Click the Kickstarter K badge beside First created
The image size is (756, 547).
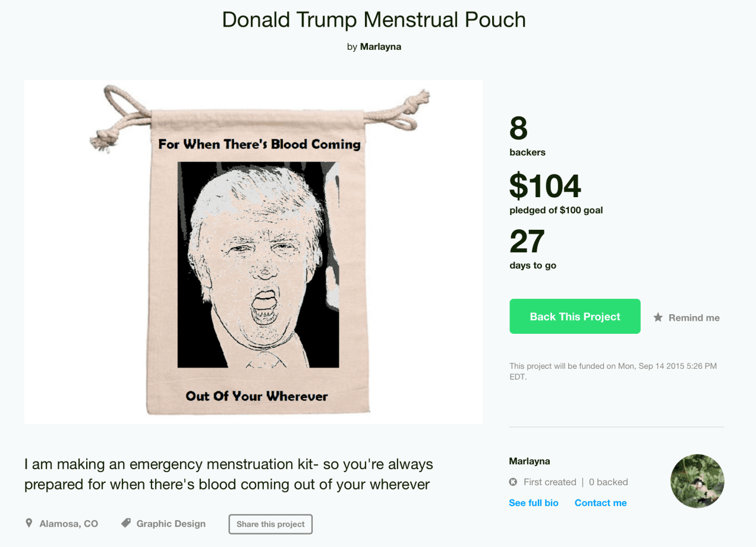[513, 482]
